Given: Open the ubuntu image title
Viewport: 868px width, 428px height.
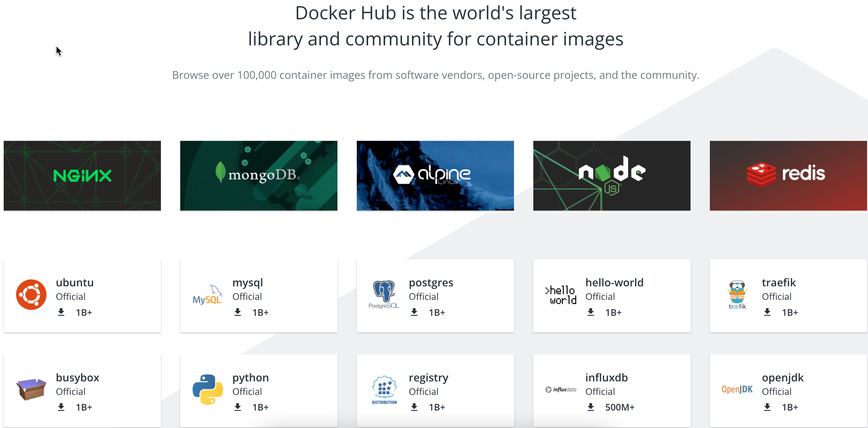Looking at the screenshot, I should (75, 282).
